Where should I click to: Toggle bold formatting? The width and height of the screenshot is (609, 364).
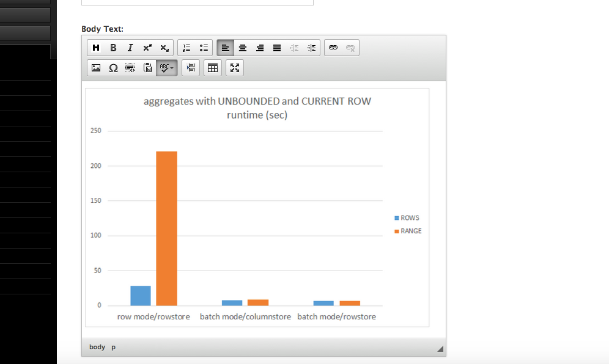point(113,47)
